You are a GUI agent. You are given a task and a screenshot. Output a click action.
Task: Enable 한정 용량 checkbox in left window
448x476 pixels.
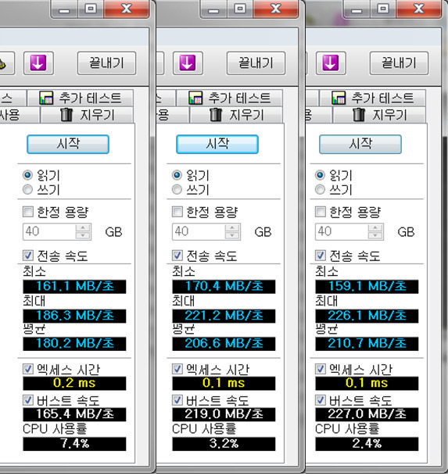point(28,212)
